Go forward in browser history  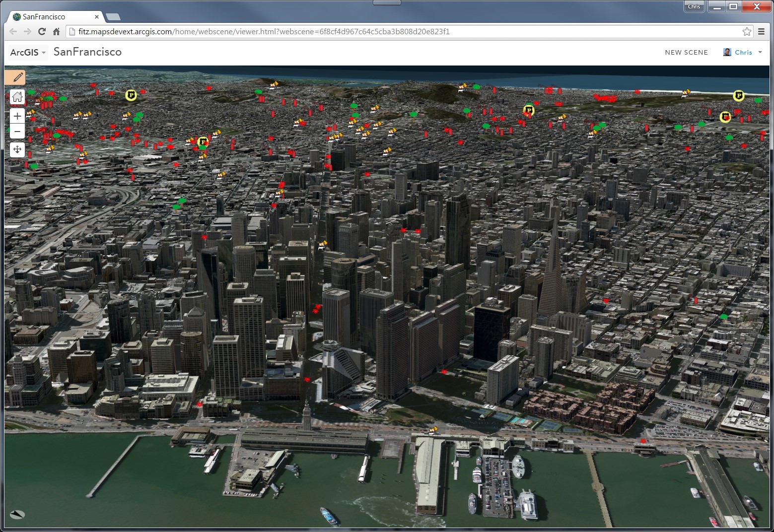[28, 32]
